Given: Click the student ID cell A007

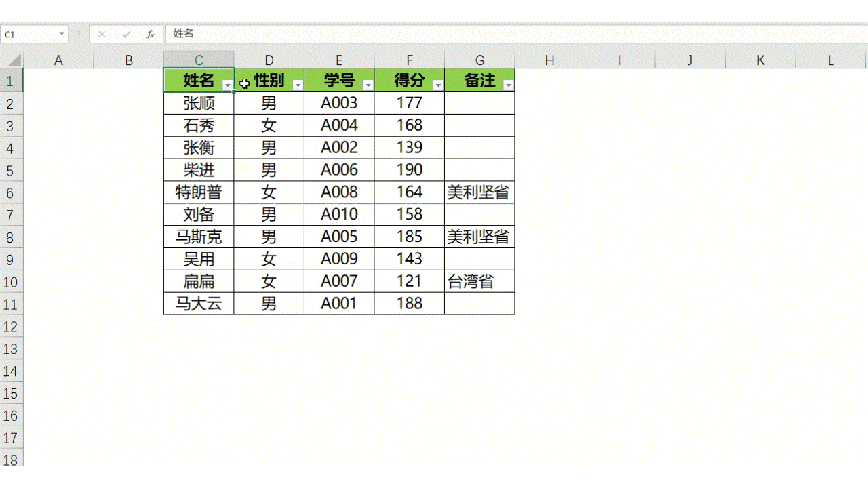Looking at the screenshot, I should tap(339, 281).
